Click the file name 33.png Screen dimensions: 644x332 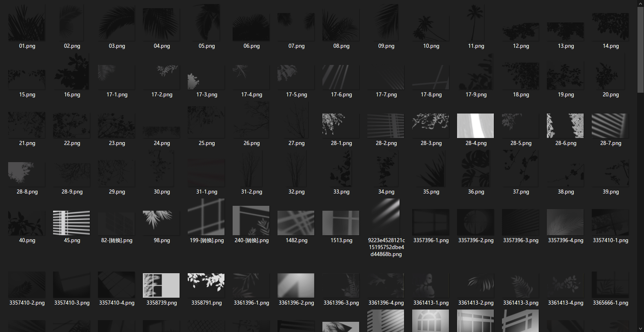341,192
